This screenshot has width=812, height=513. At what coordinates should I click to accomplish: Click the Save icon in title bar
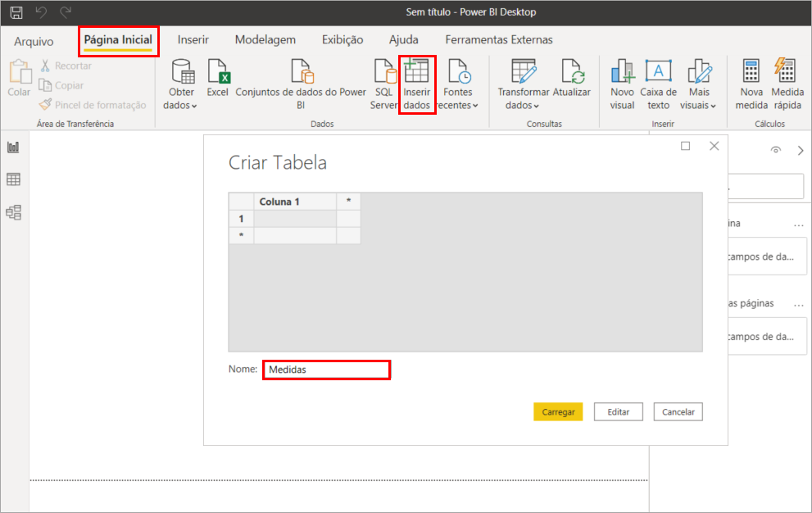[x=16, y=12]
